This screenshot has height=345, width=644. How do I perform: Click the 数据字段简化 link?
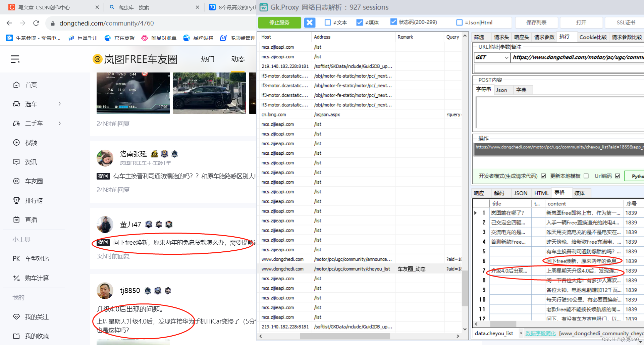[x=540, y=333]
